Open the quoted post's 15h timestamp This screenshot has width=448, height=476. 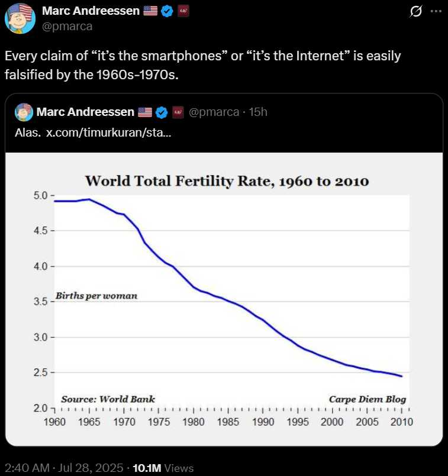[259, 112]
